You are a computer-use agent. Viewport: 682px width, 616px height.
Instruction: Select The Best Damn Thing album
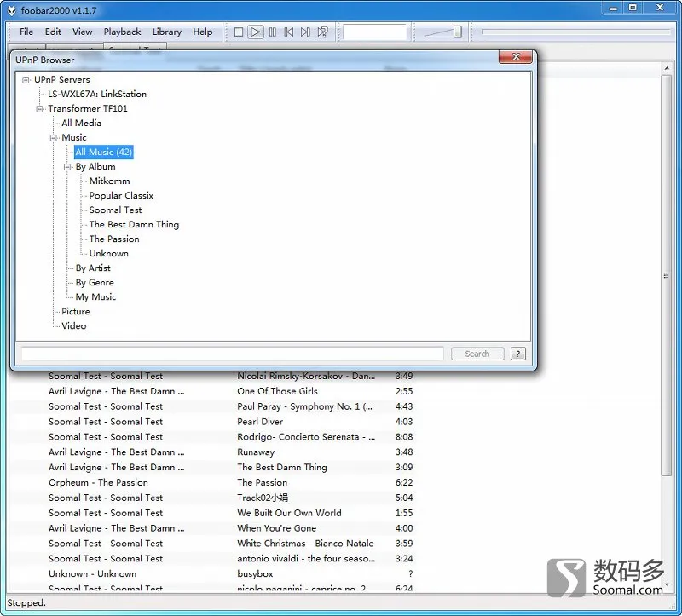[134, 224]
